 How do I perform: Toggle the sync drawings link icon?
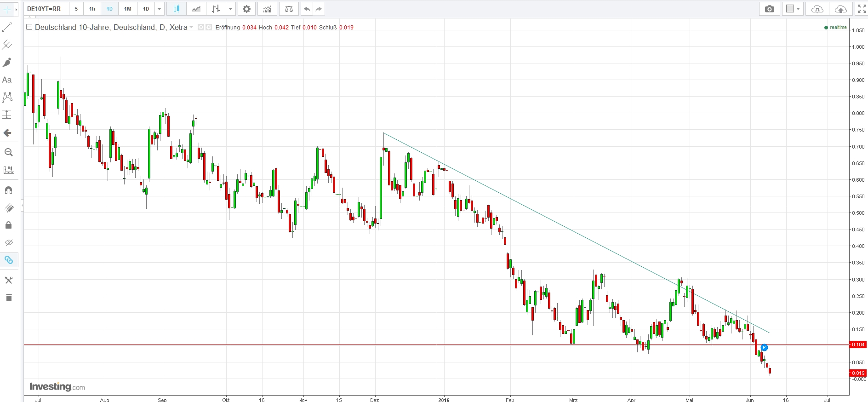click(x=8, y=260)
